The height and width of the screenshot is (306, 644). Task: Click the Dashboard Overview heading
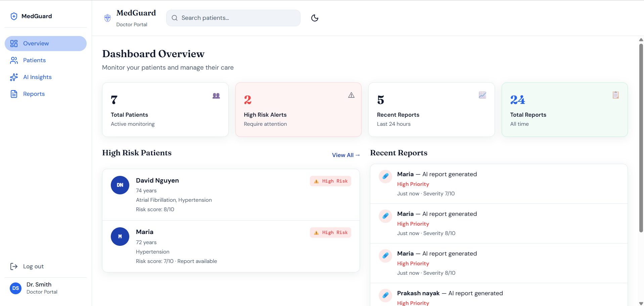(x=153, y=54)
